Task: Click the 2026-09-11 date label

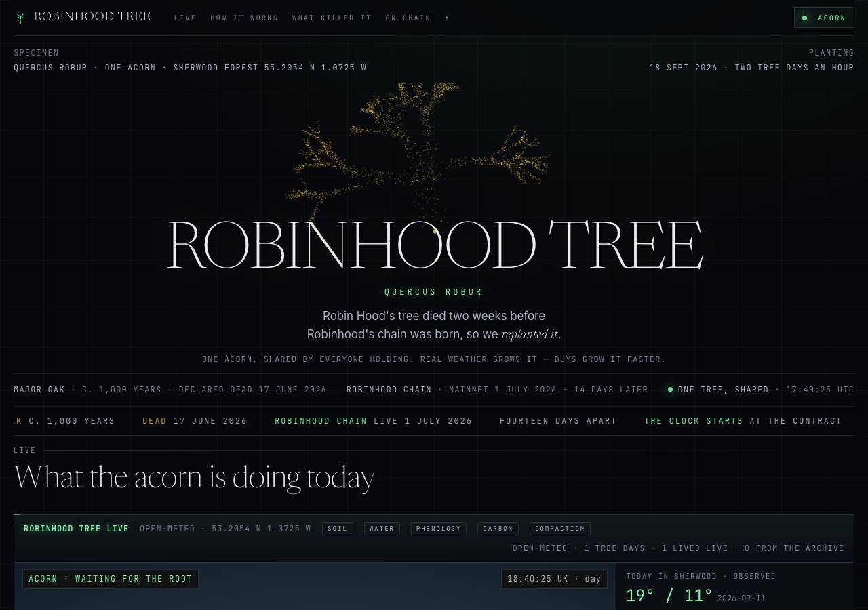Action: point(741,598)
